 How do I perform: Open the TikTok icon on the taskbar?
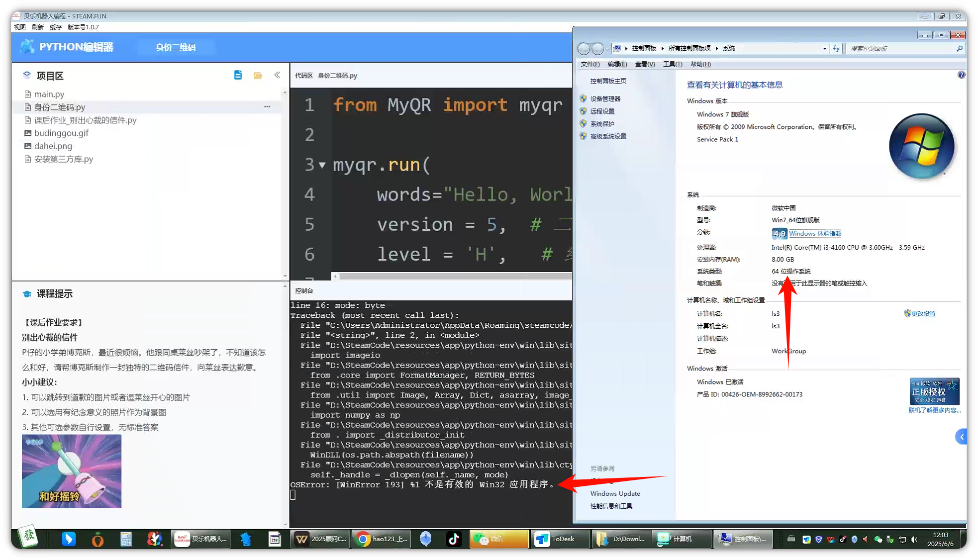point(454,539)
